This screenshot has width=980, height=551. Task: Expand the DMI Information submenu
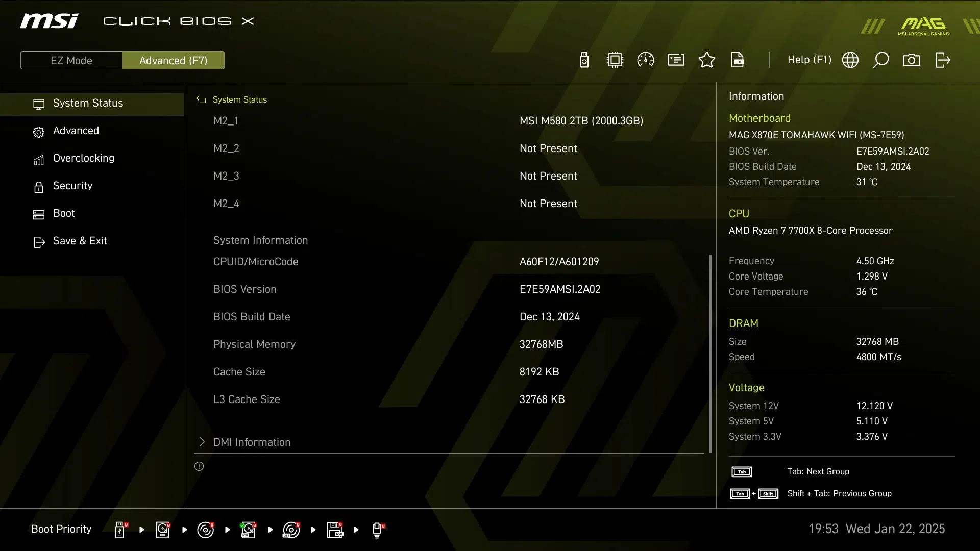(x=449, y=442)
